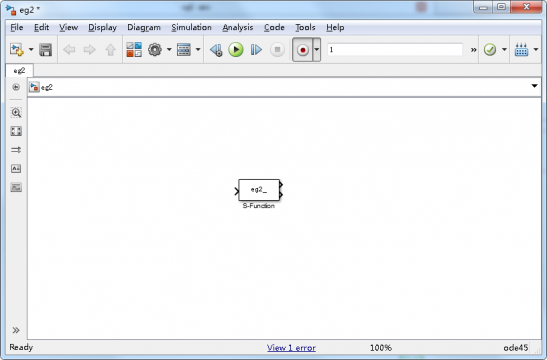Expand the record button dropdown arrow
The width and height of the screenshot is (547, 360).
click(x=316, y=50)
